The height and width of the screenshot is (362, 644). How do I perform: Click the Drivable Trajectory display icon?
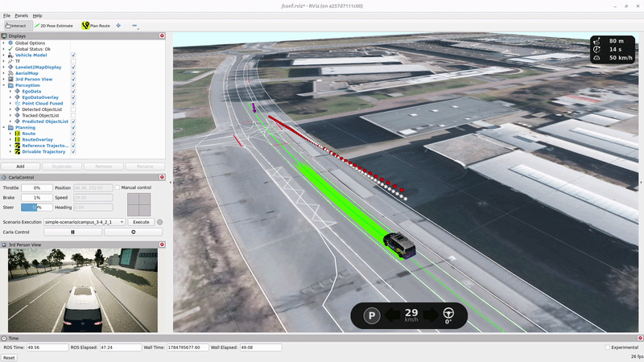[x=17, y=152]
